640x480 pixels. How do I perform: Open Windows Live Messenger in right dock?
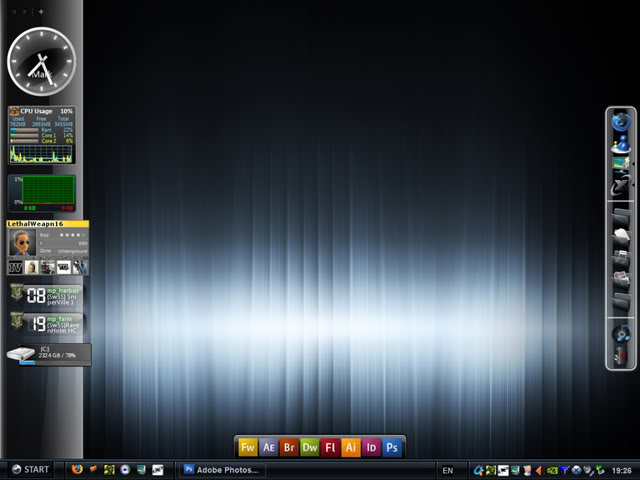point(621,144)
